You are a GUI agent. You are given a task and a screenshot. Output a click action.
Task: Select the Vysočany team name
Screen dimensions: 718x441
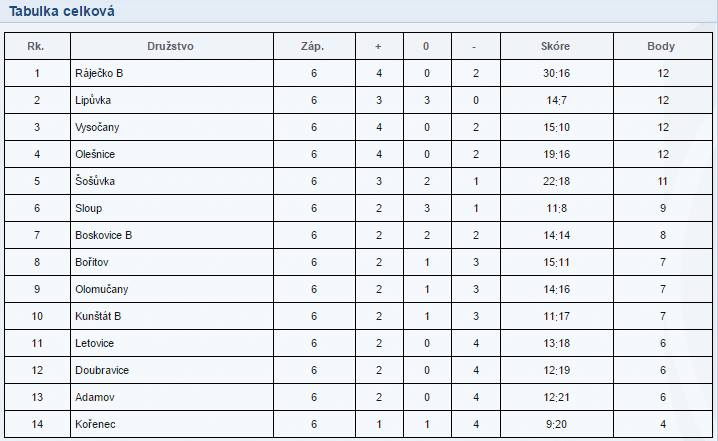[97, 127]
